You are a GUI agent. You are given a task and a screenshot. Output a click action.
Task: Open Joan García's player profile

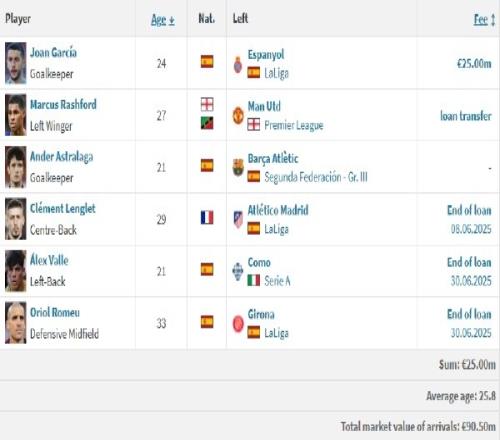click(53, 52)
